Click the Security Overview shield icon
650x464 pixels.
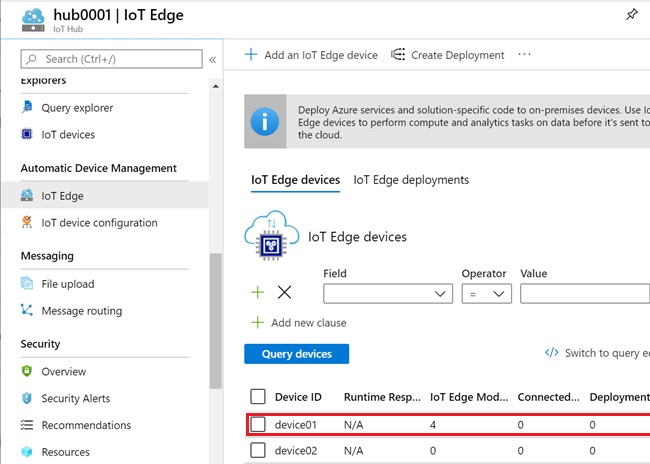pos(27,371)
